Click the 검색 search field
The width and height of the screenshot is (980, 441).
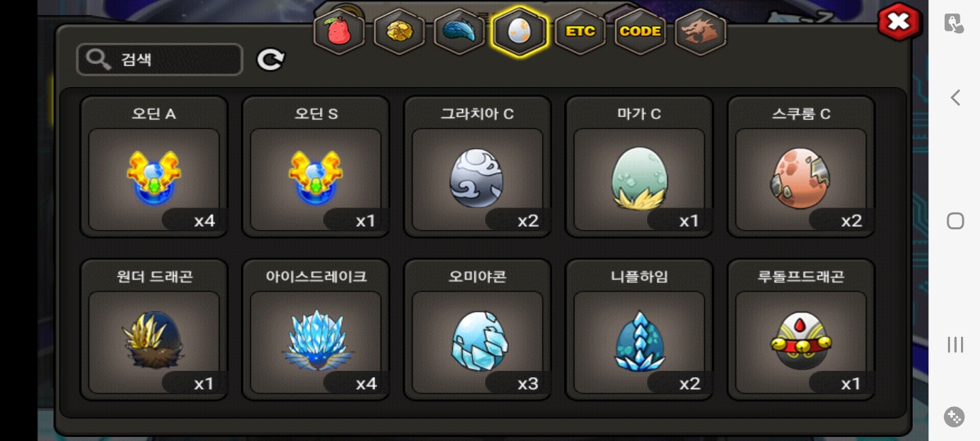tap(160, 60)
